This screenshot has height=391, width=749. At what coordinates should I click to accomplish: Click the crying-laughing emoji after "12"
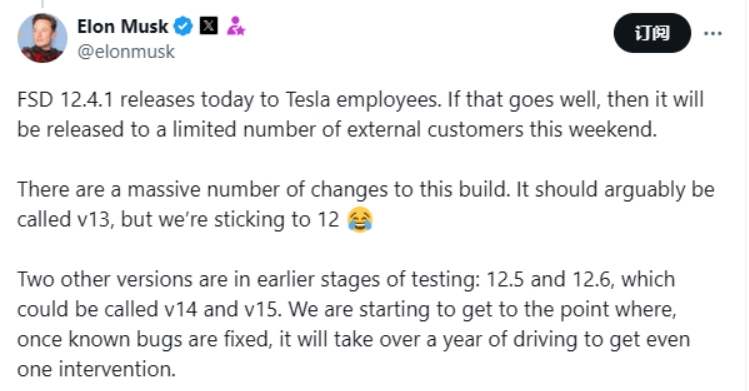click(360, 220)
